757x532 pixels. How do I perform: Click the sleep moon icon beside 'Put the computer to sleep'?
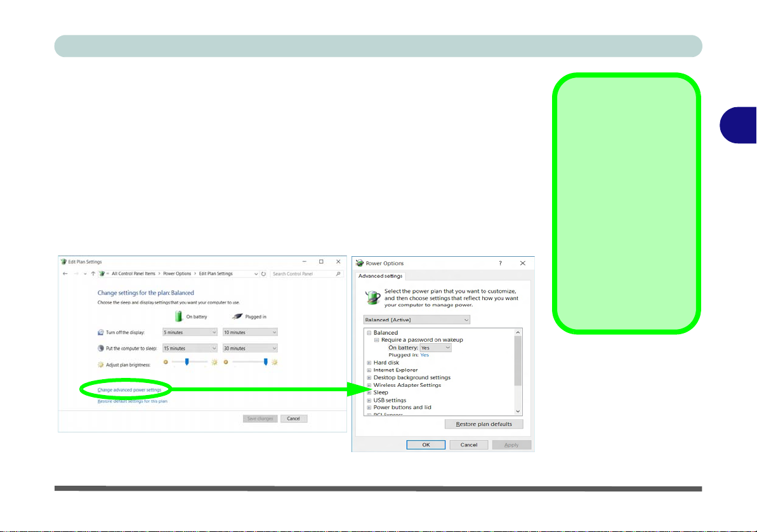[x=100, y=348]
